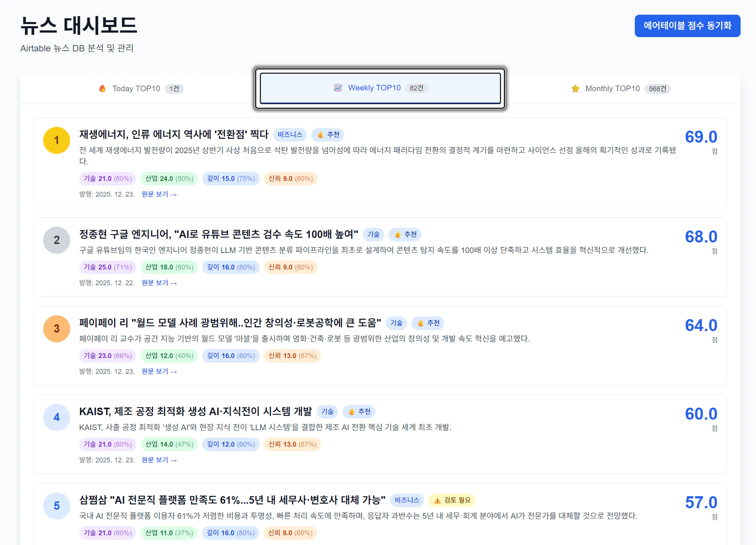This screenshot has width=756, height=545.
Task: Click the 57.0 score value
Action: (701, 503)
